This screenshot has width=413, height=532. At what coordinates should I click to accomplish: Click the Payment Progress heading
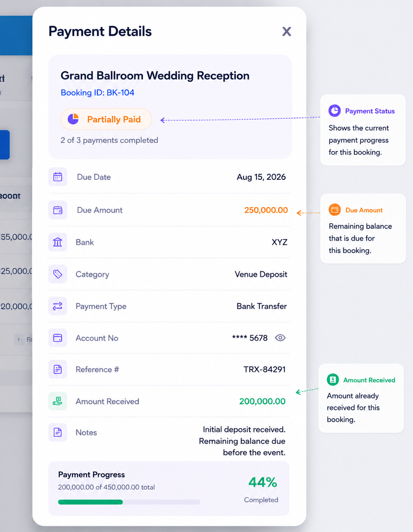click(x=92, y=474)
